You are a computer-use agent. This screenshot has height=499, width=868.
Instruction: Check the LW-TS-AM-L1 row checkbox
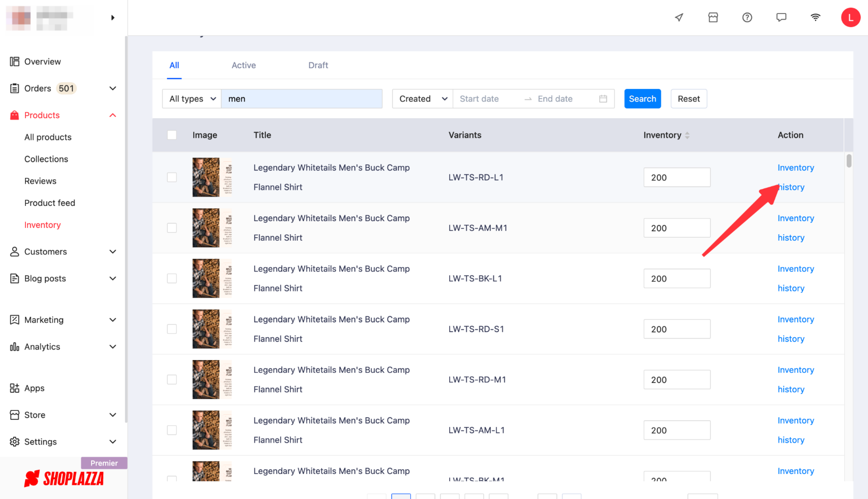(172, 430)
